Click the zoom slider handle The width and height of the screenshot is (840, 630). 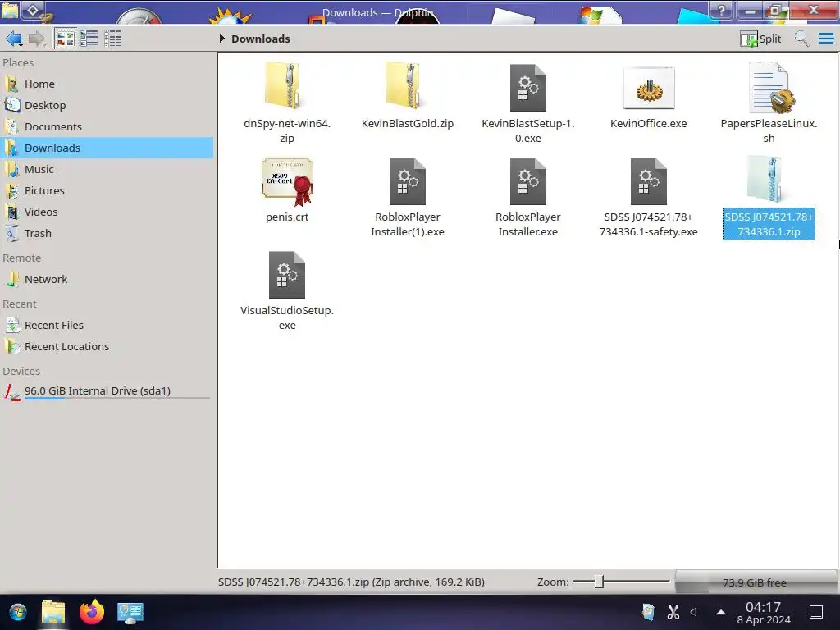599,582
